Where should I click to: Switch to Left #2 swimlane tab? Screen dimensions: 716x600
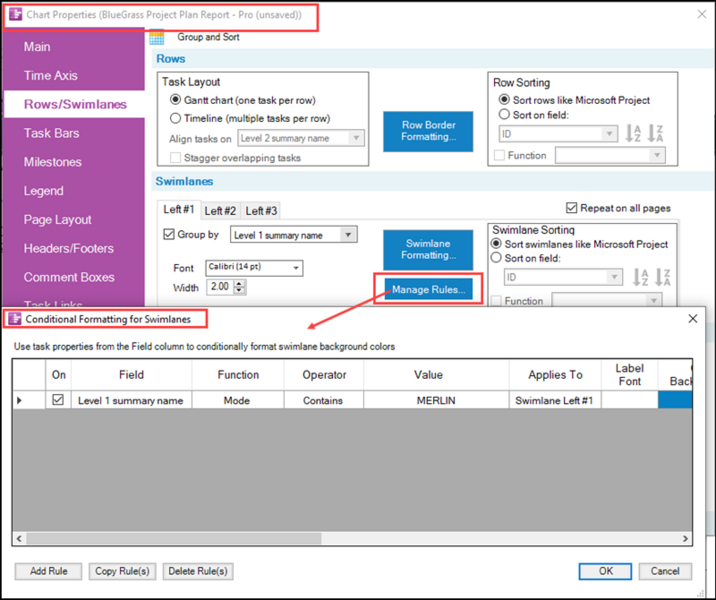click(x=220, y=211)
